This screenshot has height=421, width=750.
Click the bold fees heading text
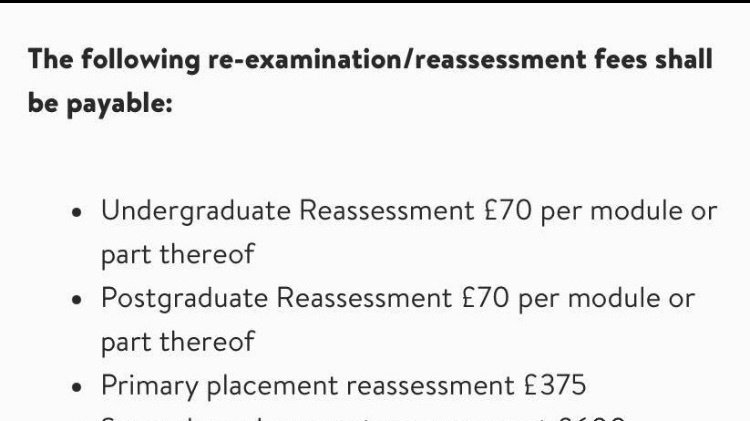[370, 80]
